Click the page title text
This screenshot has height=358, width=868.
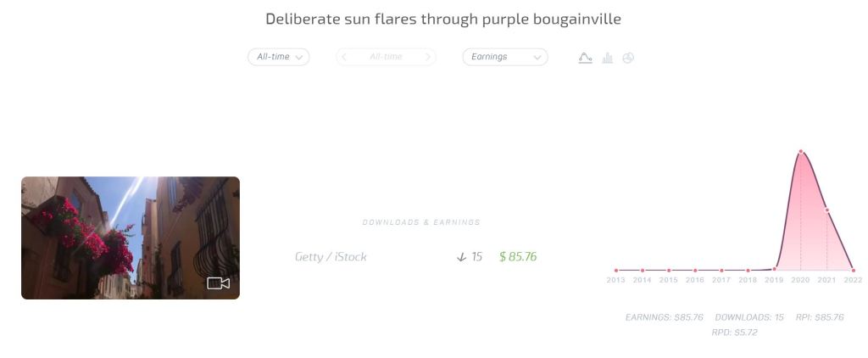443,19
